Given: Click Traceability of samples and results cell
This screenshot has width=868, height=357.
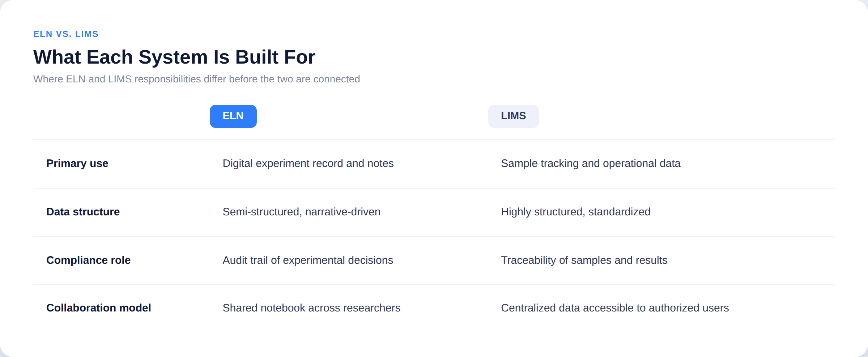Looking at the screenshot, I should pos(584,260).
